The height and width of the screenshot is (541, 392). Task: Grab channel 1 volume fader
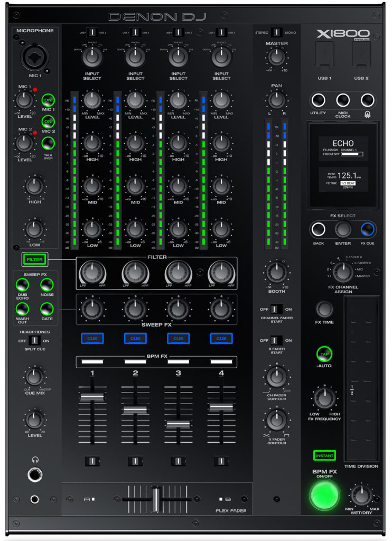[x=92, y=397]
